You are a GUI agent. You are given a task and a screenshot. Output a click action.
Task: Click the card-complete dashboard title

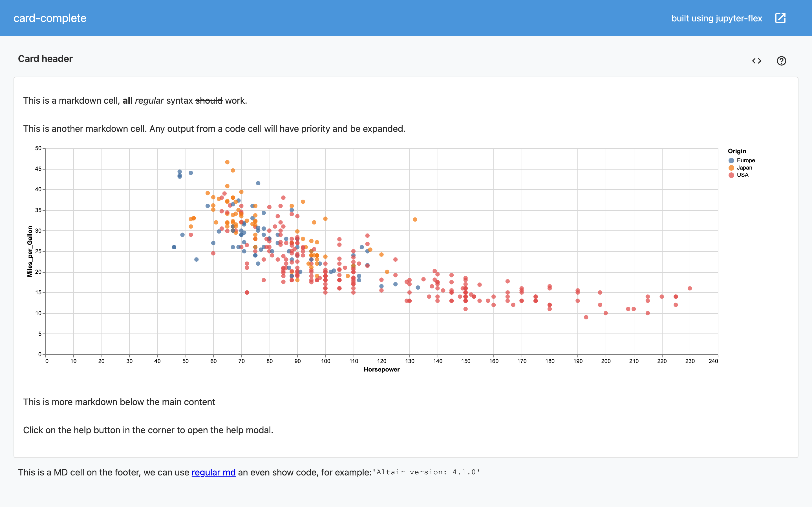coord(50,18)
